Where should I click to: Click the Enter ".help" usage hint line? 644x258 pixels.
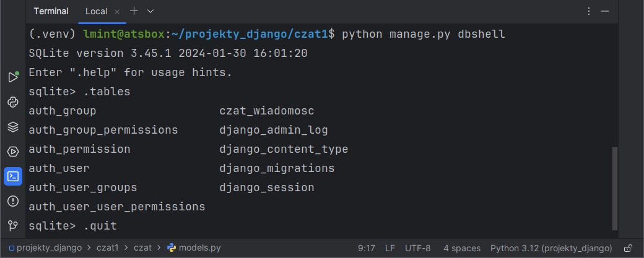pos(131,73)
